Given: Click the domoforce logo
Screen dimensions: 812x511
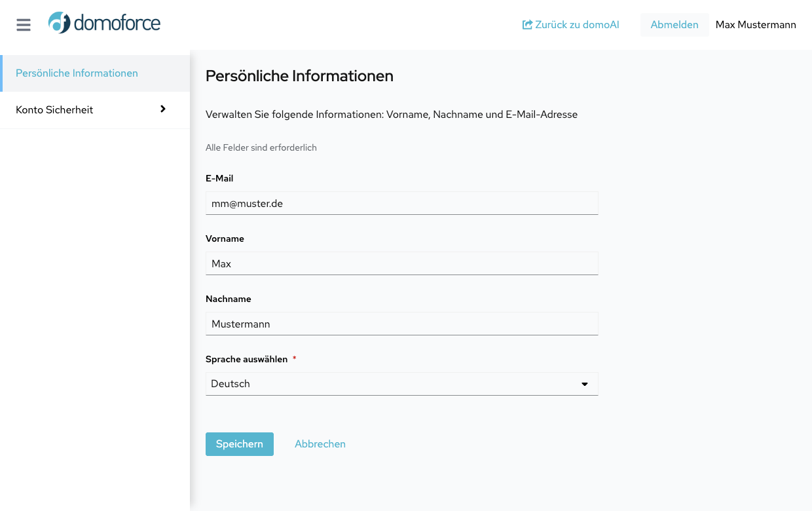Looking at the screenshot, I should (x=104, y=23).
